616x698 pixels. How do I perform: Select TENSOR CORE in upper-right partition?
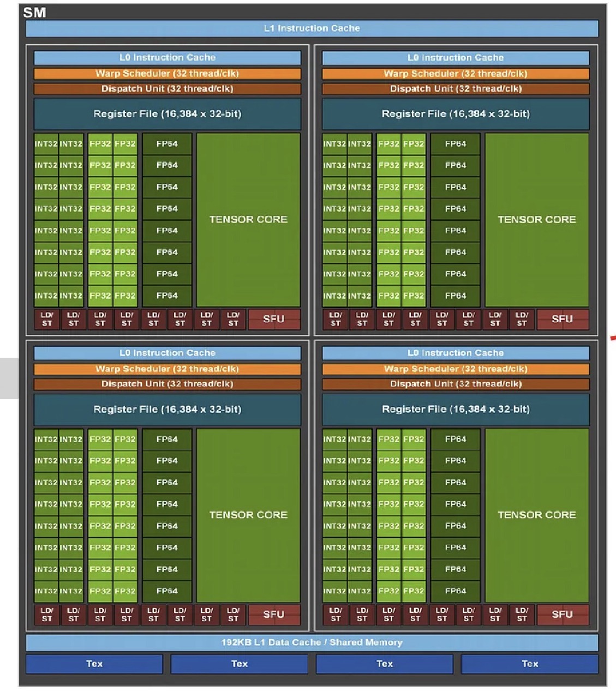click(536, 219)
